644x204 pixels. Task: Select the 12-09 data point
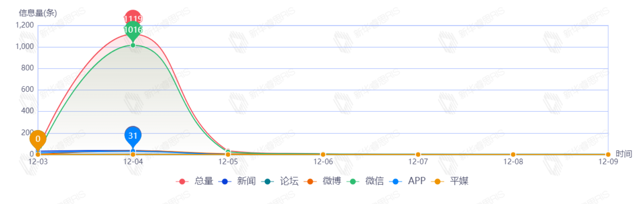pyautogui.click(x=608, y=155)
